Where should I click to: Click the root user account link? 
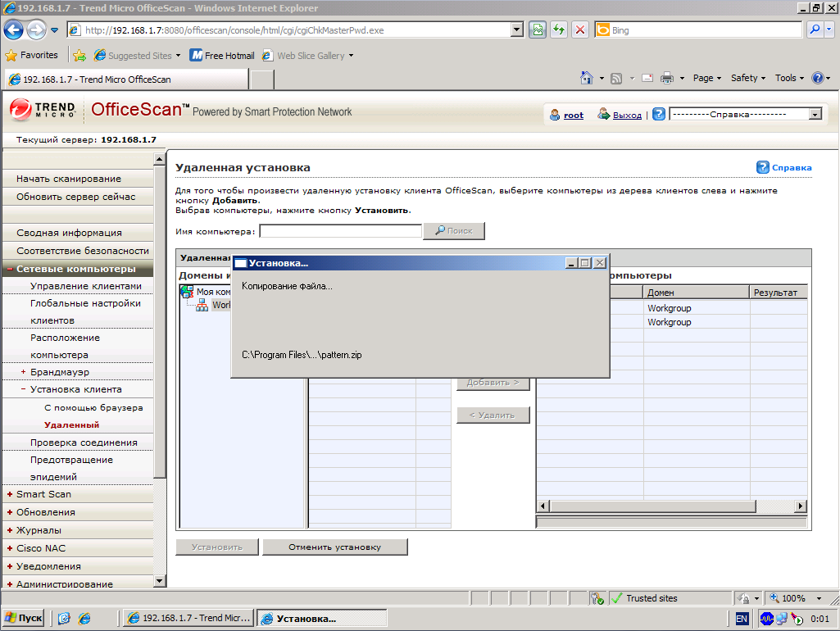tap(573, 116)
